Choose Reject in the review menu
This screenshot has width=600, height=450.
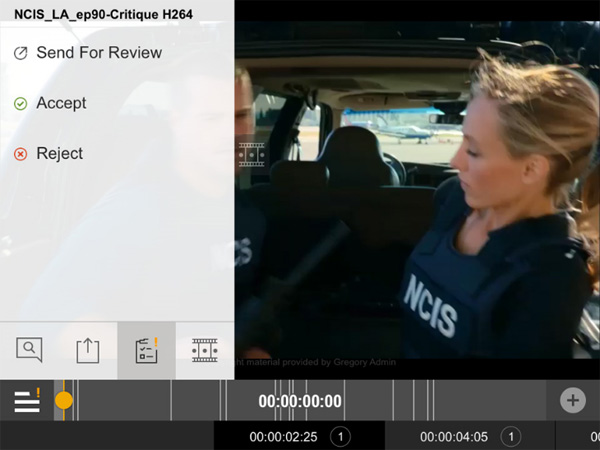[x=60, y=153]
